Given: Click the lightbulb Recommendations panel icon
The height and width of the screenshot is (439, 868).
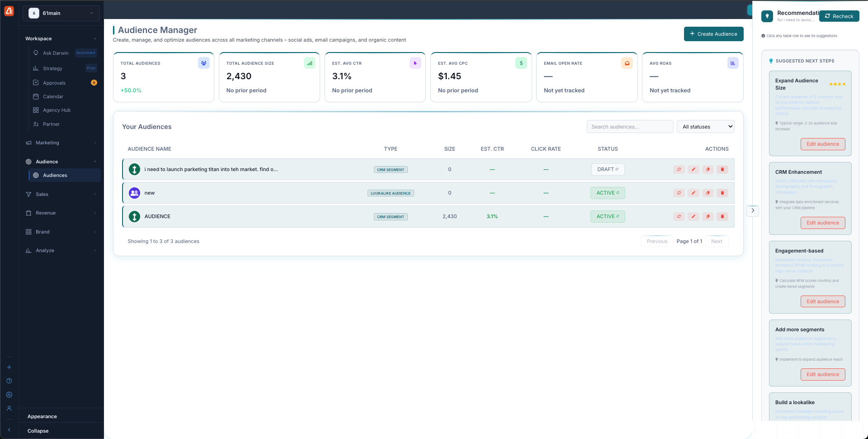Looking at the screenshot, I should point(767,16).
